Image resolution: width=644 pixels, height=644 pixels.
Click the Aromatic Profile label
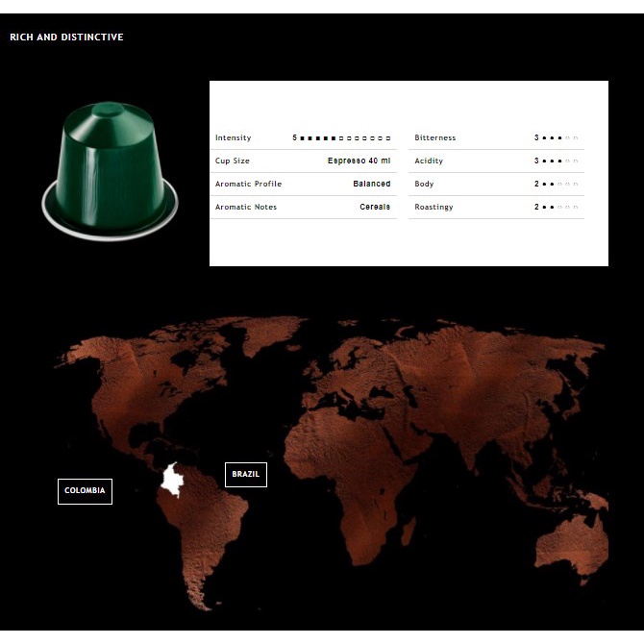pyautogui.click(x=248, y=185)
